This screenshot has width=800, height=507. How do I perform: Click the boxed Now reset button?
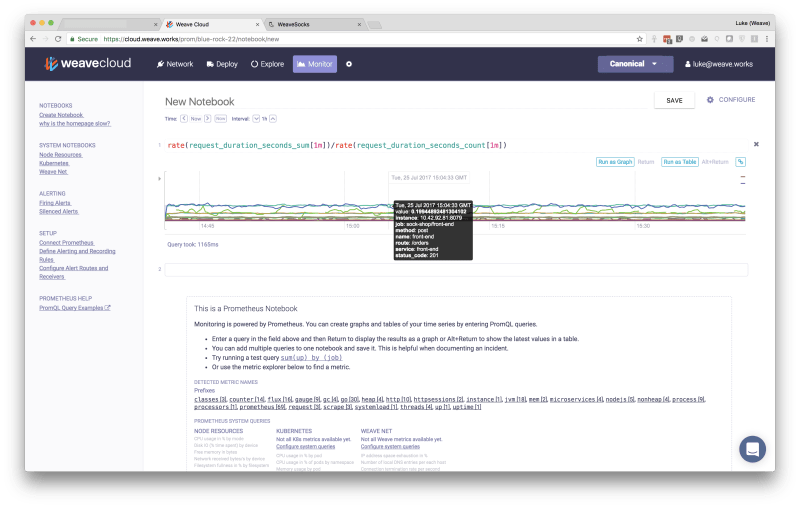(220, 118)
